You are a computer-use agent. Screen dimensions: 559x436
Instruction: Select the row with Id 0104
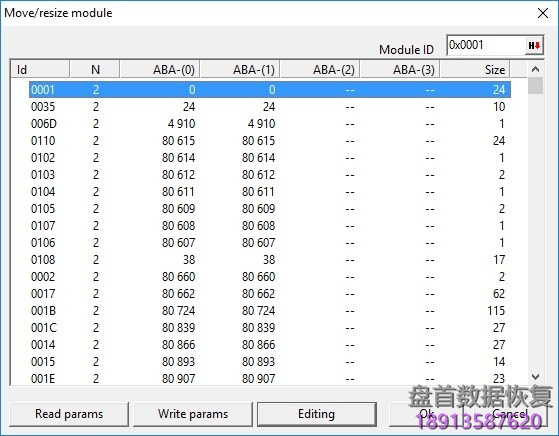[x=270, y=192]
